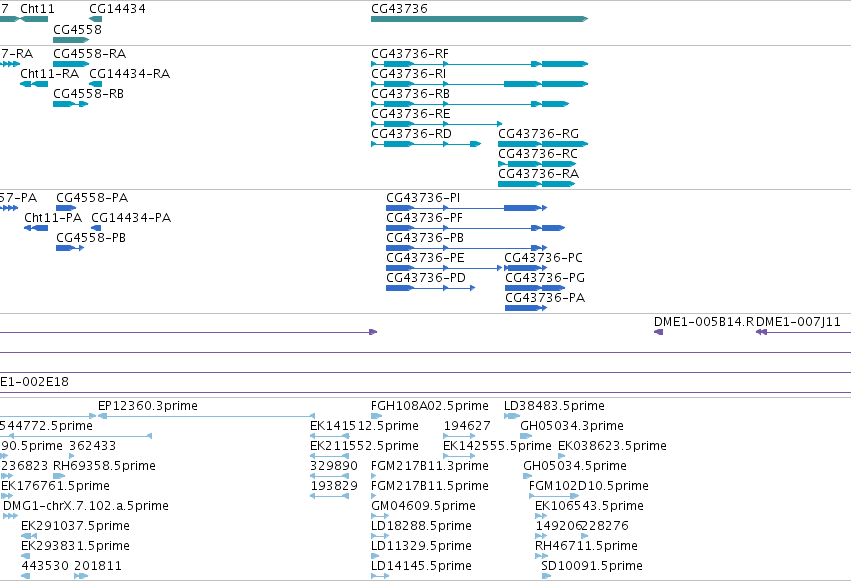The image size is (851, 581).
Task: Select the CG43736-PI protein feature
Action: click(x=466, y=208)
